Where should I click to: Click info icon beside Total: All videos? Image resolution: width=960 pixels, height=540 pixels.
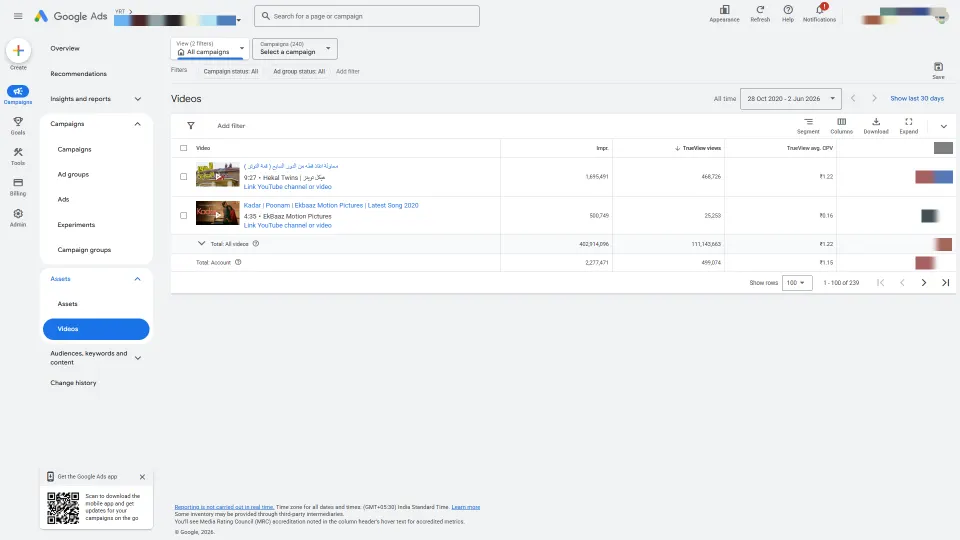coord(256,244)
